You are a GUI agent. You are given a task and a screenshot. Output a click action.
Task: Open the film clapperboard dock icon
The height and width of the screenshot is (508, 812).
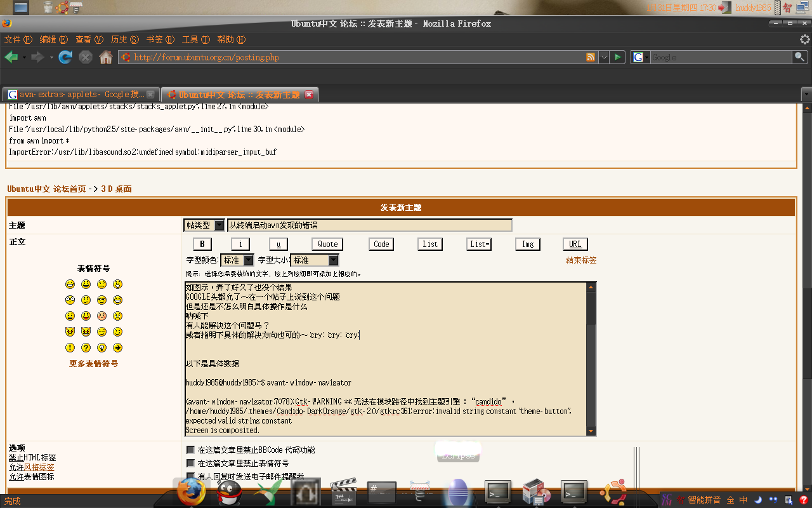point(343,492)
